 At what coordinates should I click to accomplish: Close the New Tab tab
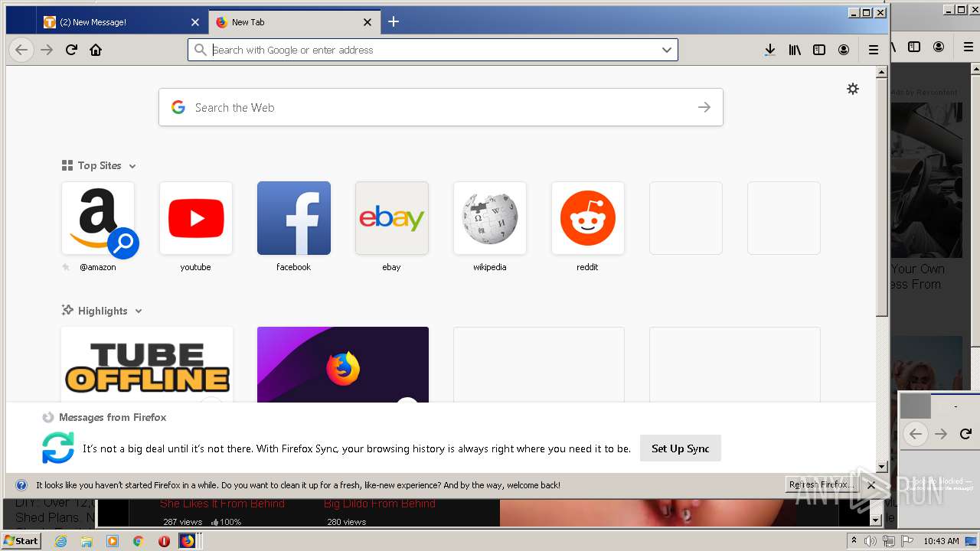367,22
